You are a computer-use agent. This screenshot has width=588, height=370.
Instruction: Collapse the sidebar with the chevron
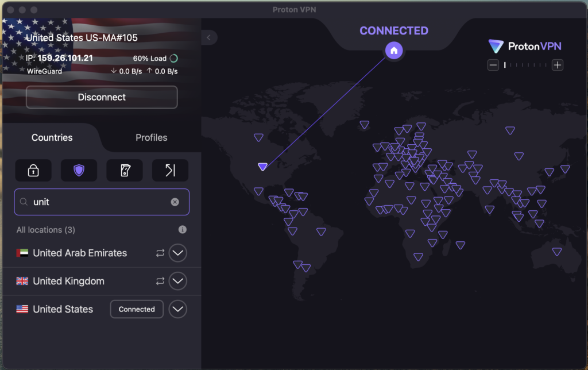209,37
